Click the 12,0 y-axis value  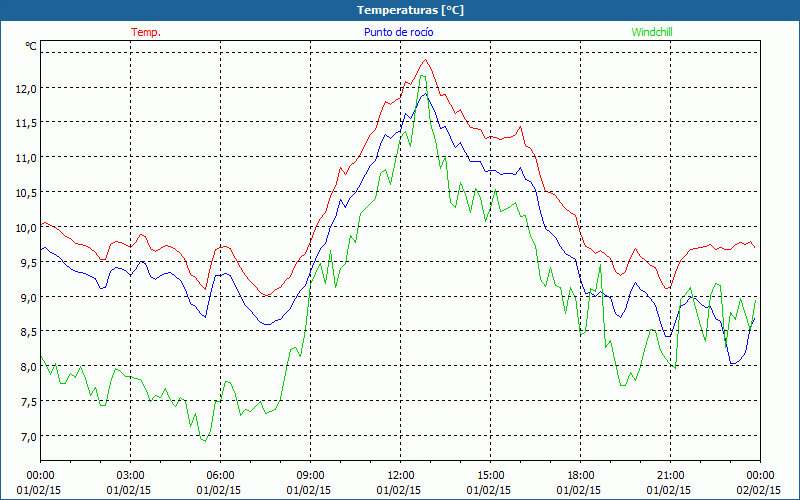[x=27, y=89]
